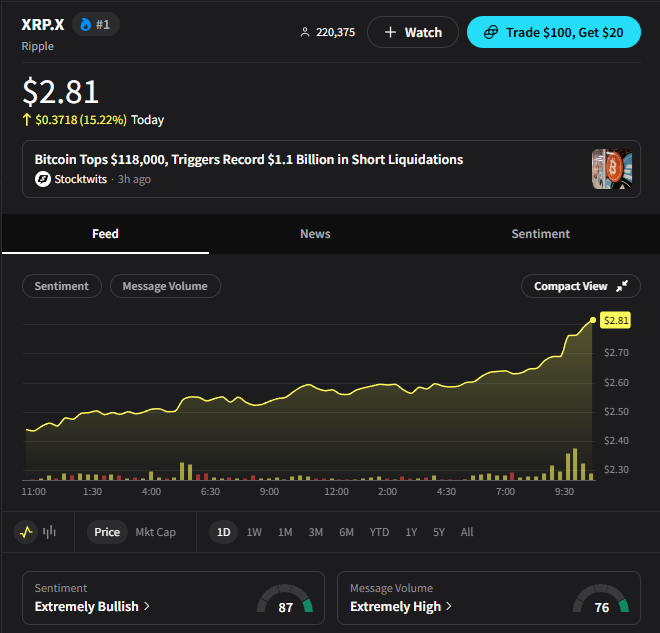660x633 pixels.
Task: Click the Message Volume gauge showing 76
Action: (x=601, y=599)
